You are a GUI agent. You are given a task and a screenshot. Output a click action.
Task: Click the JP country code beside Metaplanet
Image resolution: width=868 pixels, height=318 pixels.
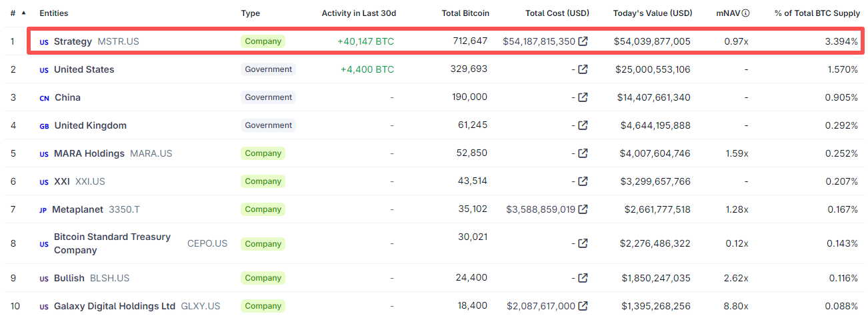(43, 210)
